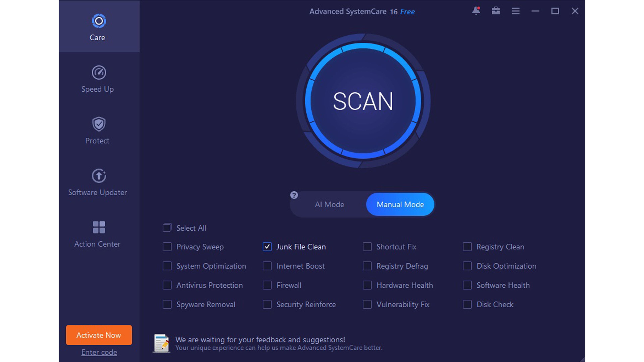Enable Registry Defrag checkbox
Image resolution: width=644 pixels, height=362 pixels.
coord(367,266)
